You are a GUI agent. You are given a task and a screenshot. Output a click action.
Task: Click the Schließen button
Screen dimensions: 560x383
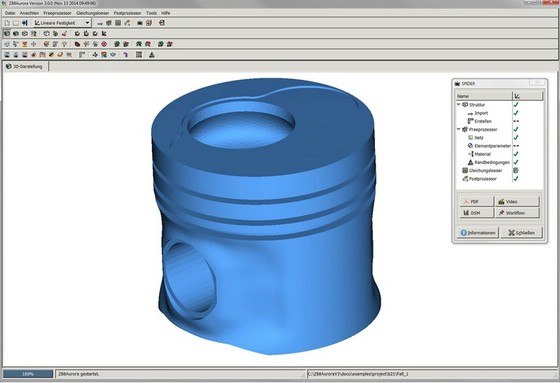click(521, 233)
